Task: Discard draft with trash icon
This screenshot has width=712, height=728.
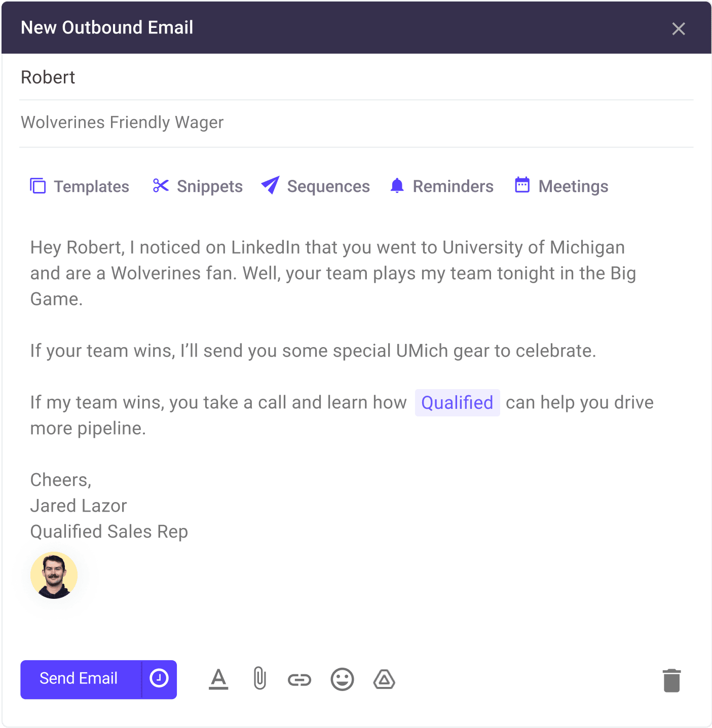Action: (672, 680)
